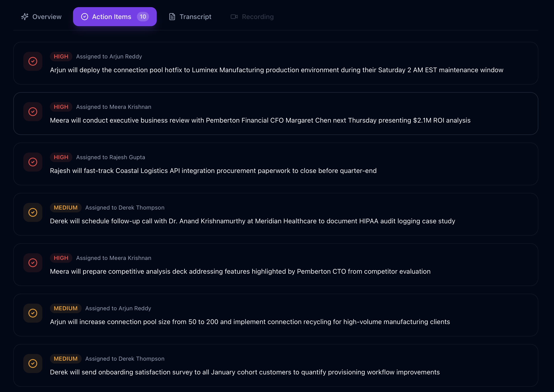Image resolution: width=554 pixels, height=392 pixels.
Task: Click the checkmark icon inside Action Items tab
Action: (85, 16)
